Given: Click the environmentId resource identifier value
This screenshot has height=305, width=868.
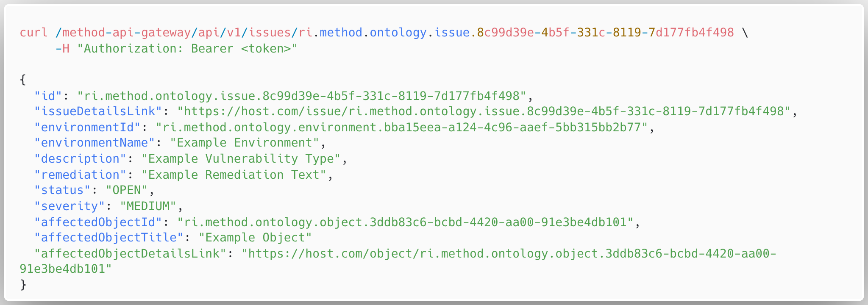Looking at the screenshot, I should [402, 128].
